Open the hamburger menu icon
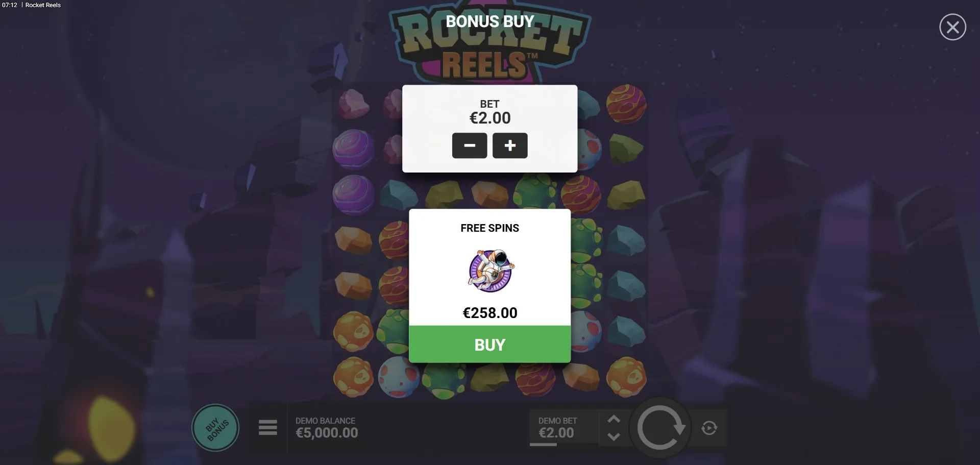 click(267, 427)
